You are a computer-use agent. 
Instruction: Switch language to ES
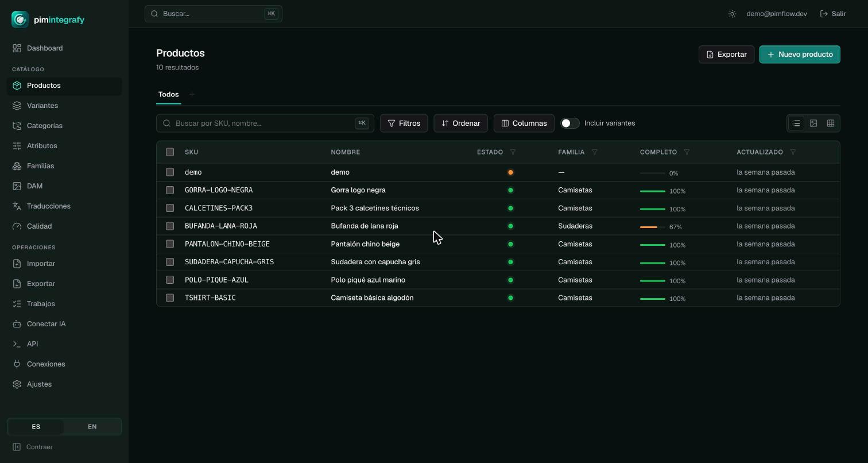pos(36,427)
